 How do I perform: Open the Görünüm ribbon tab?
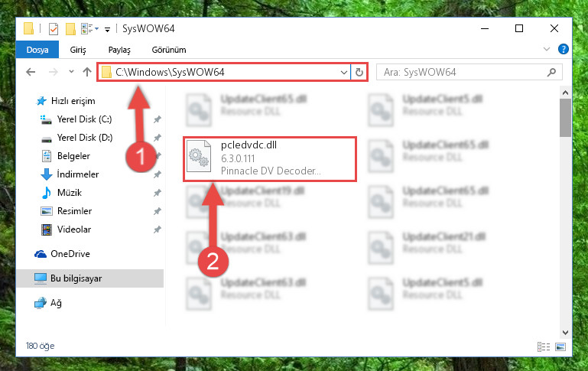pos(169,50)
